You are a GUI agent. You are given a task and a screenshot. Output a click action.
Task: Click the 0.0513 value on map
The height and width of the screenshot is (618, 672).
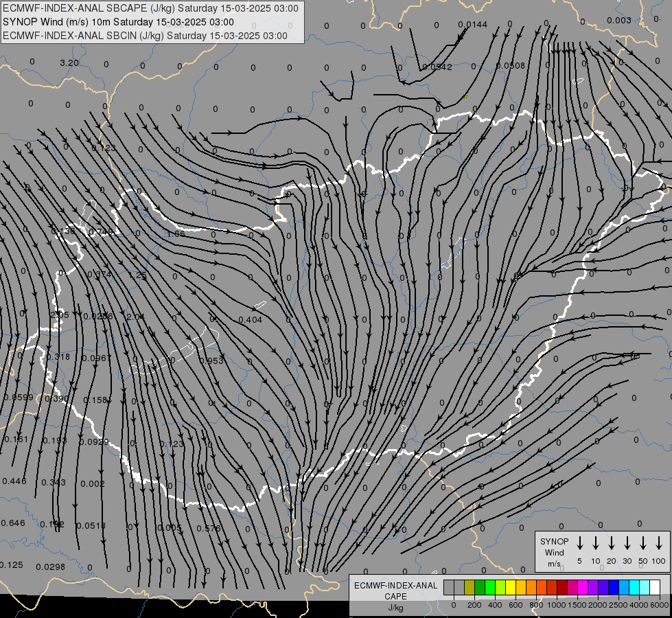click(91, 526)
